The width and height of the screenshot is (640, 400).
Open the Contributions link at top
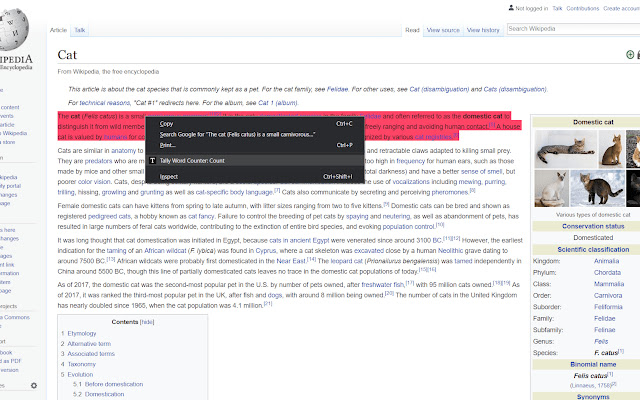(x=582, y=8)
